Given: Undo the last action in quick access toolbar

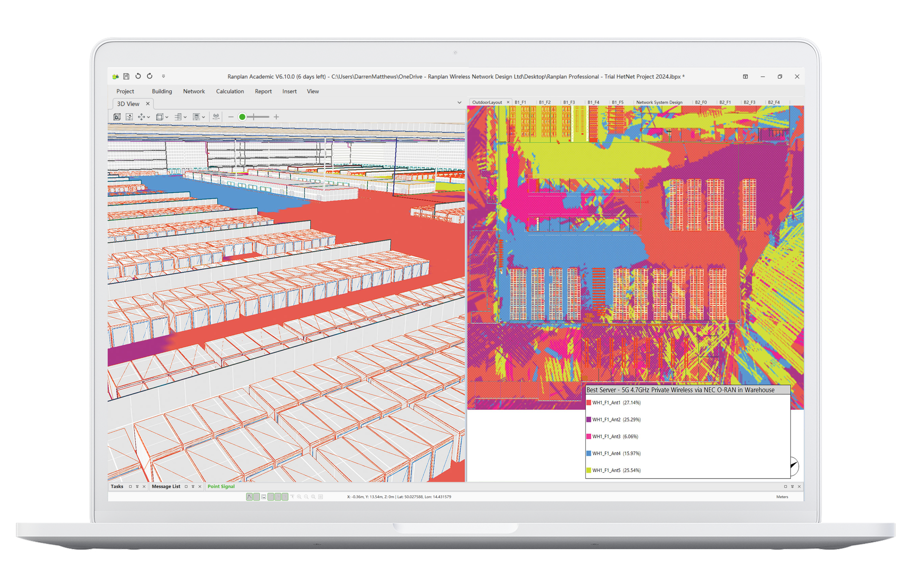Looking at the screenshot, I should [138, 76].
